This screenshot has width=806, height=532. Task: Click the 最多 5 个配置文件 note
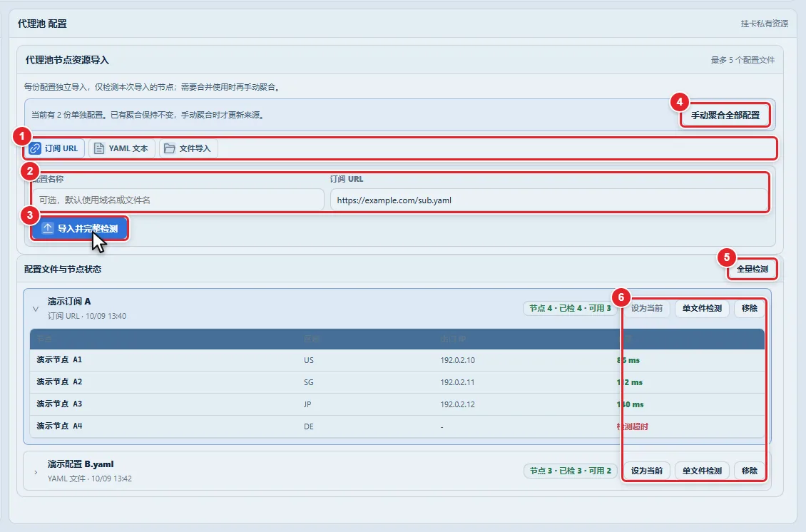click(743, 60)
